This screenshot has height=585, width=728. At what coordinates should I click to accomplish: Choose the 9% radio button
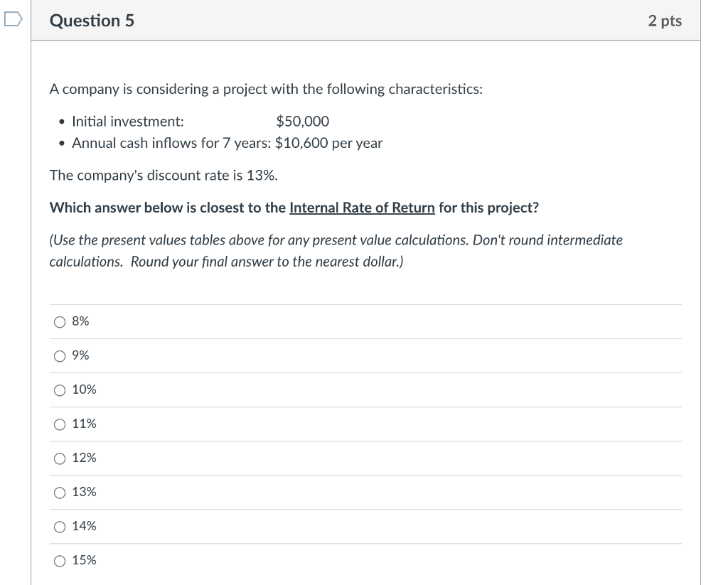(60, 356)
